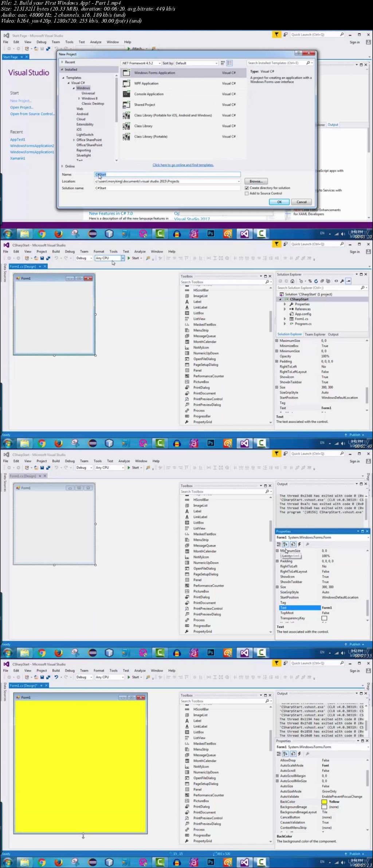Select Classic Desktop in the templates tree
Image resolution: width=373 pixels, height=868 pixels.
pyautogui.click(x=93, y=103)
